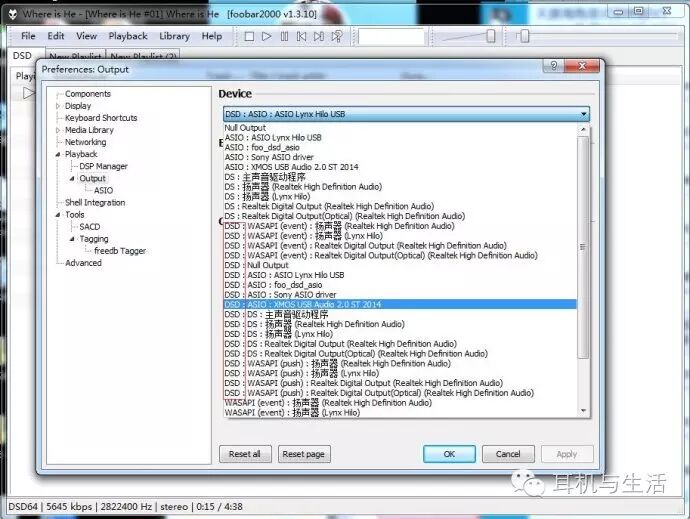The width and height of the screenshot is (690, 519).
Task: Collapse the Tagging tree node
Action: coord(72,239)
